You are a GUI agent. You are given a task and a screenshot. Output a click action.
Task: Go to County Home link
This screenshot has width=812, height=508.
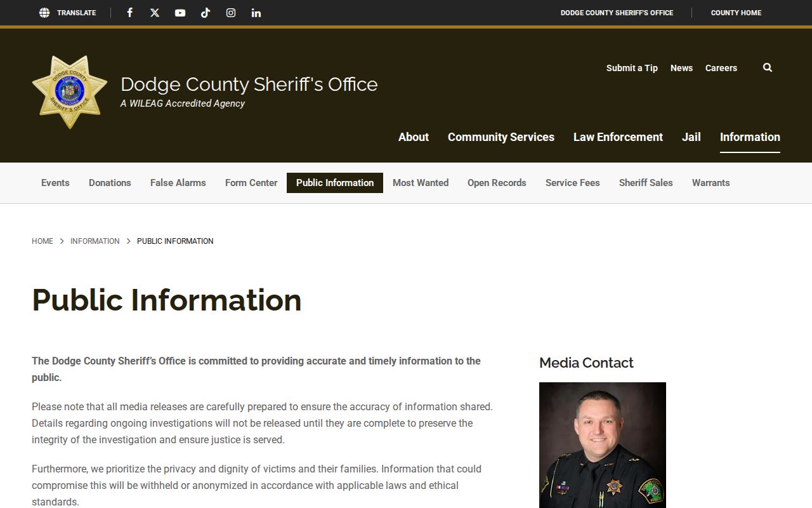(x=736, y=13)
